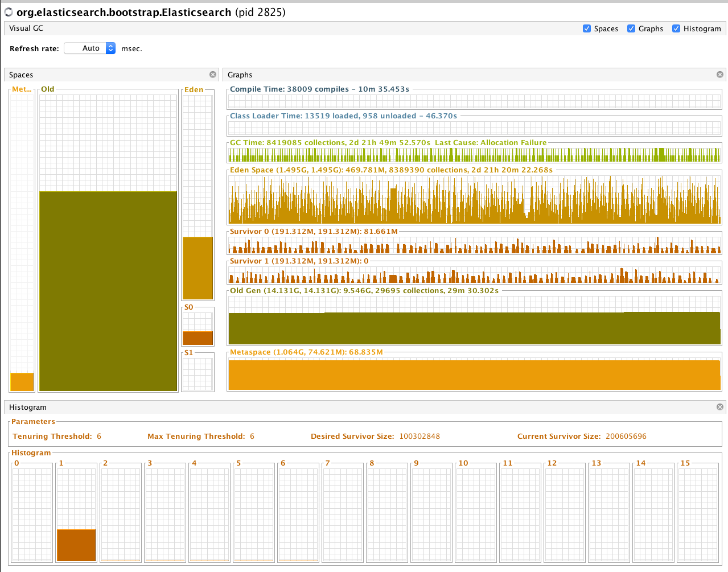The width and height of the screenshot is (728, 572).
Task: Open the Refresh rate dropdown arrow
Action: click(111, 48)
